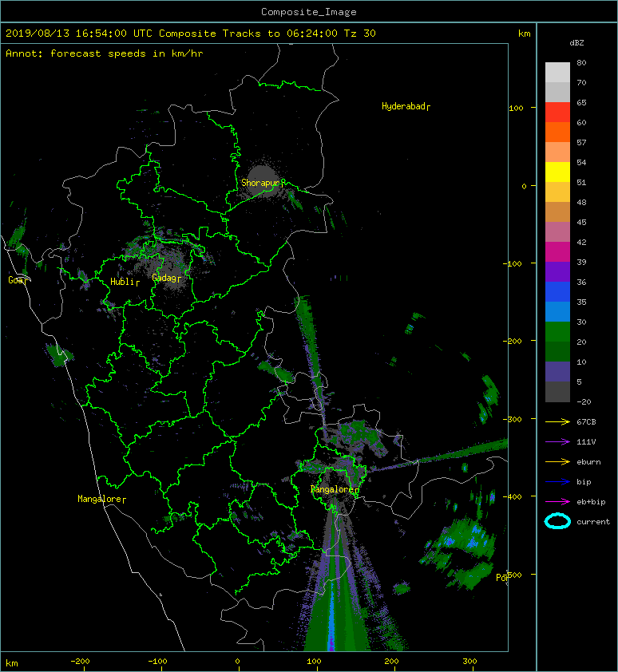Viewport: 618px width, 672px height.
Task: Pick the slate purple 10 dBZ swatch
Action: pyautogui.click(x=557, y=371)
